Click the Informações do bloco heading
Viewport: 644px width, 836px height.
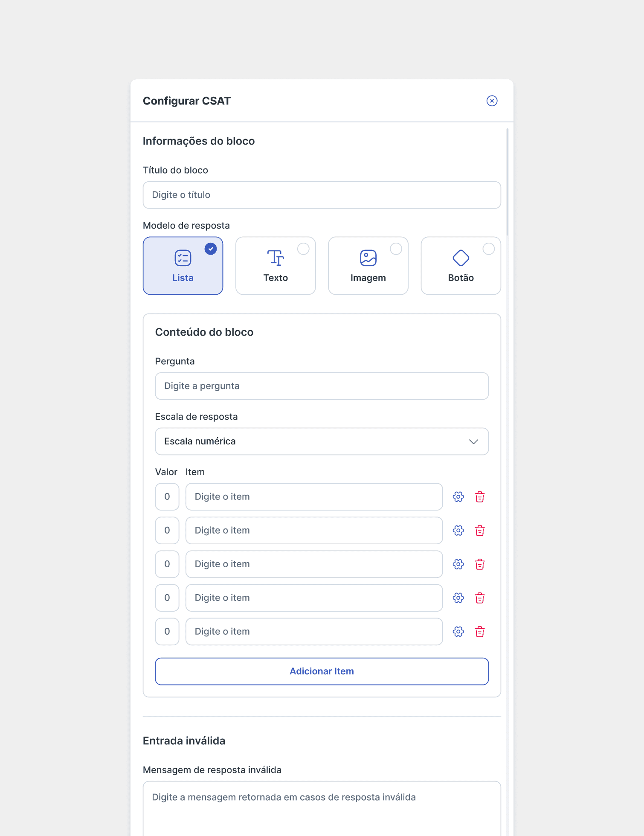(199, 141)
